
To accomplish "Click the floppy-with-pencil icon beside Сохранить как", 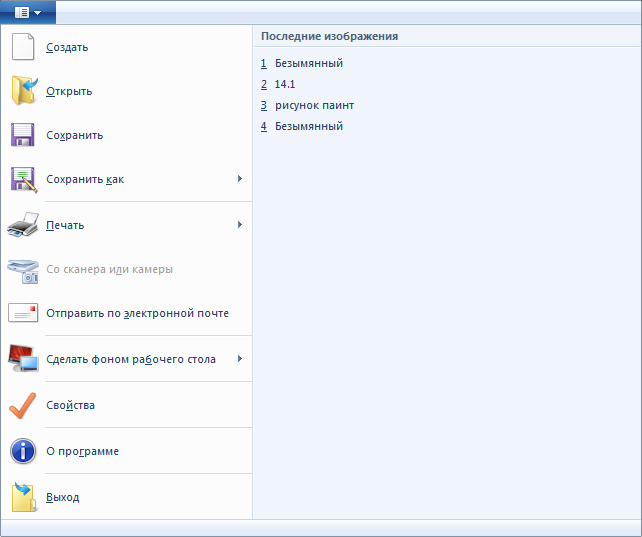I will point(24,179).
